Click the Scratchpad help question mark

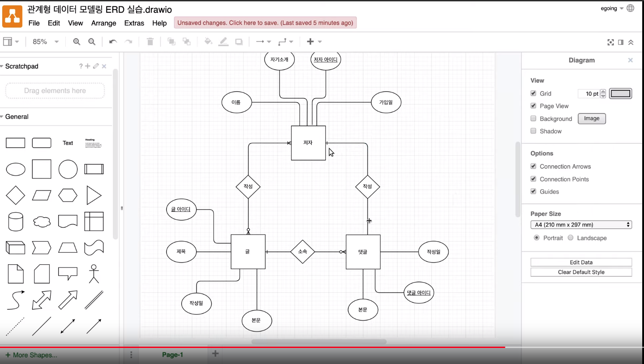pos(81,66)
